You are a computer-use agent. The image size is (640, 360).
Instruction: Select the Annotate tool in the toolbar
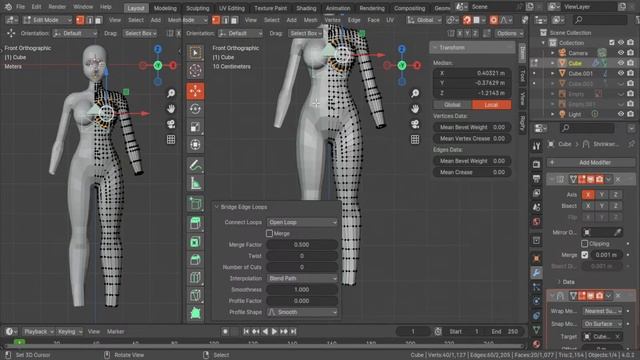(x=195, y=165)
